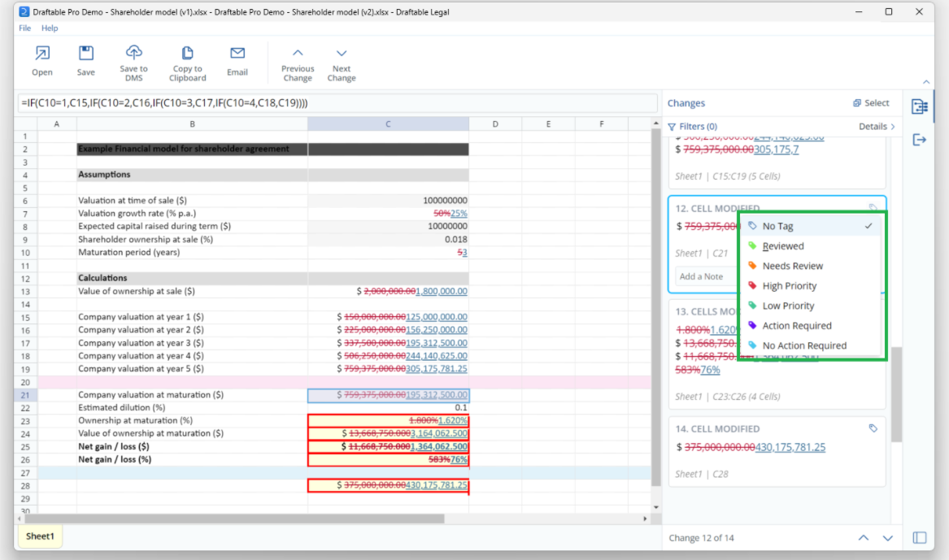Viewport: 949px width, 560px height.
Task: Open the File menu
Action: (25, 28)
